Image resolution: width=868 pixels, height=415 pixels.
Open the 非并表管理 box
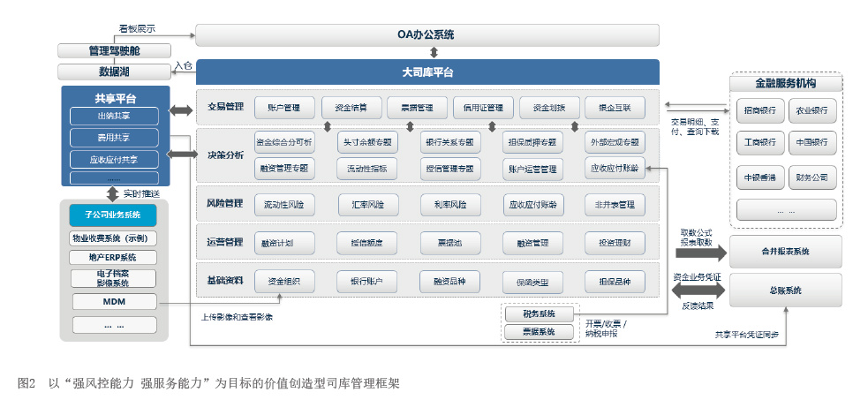(615, 205)
